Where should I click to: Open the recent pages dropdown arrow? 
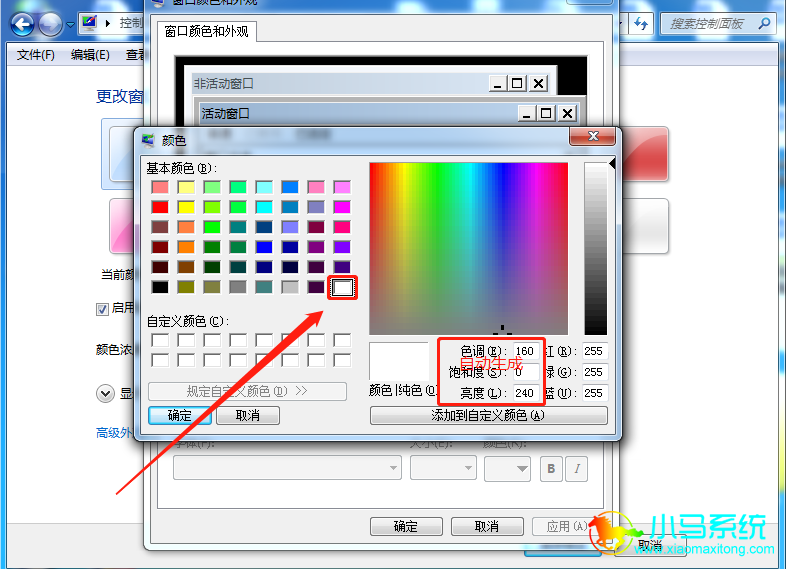[x=70, y=24]
